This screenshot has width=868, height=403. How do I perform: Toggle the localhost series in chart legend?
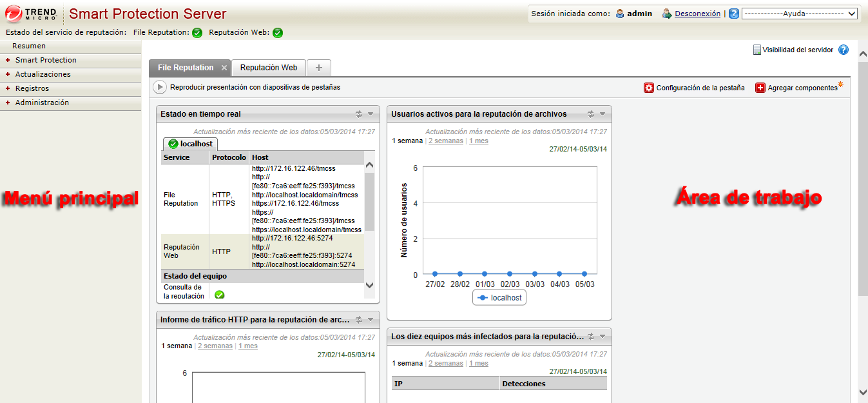point(499,298)
